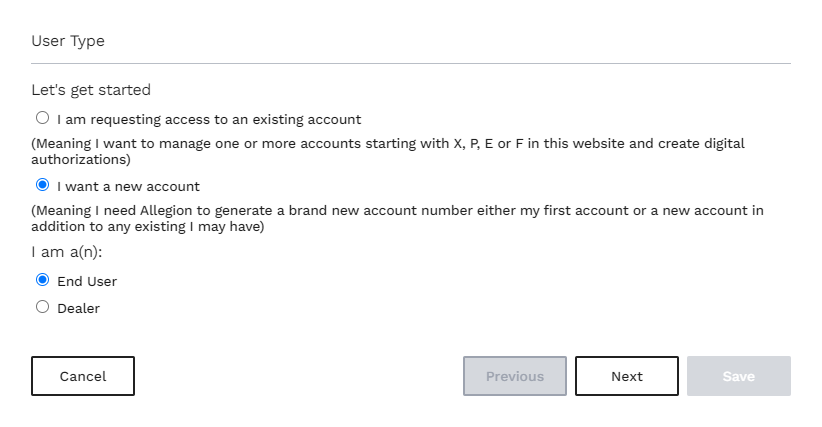The height and width of the screenshot is (427, 822).
Task: Select the existing account access radio button
Action: [42, 118]
